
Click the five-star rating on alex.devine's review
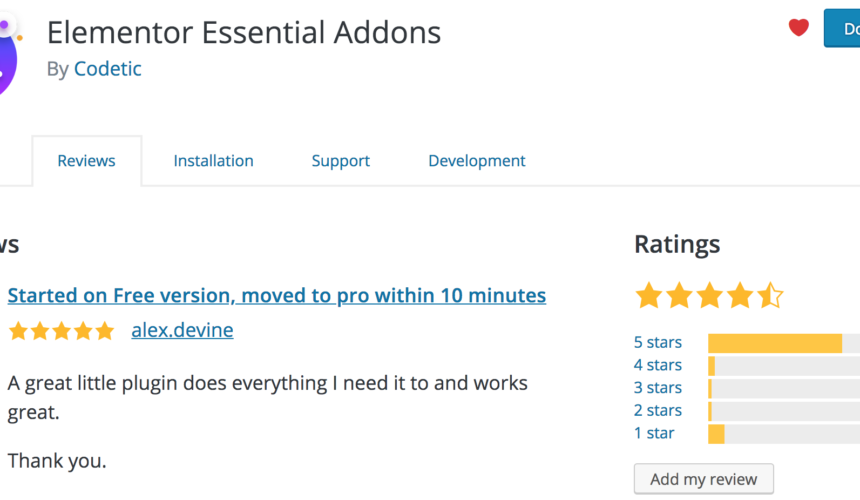click(x=61, y=331)
